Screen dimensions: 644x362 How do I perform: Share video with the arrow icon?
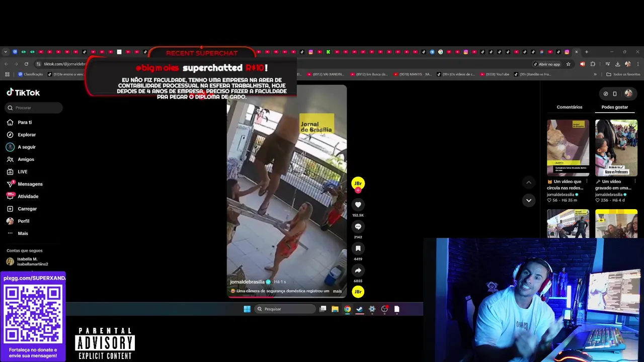[x=358, y=270]
